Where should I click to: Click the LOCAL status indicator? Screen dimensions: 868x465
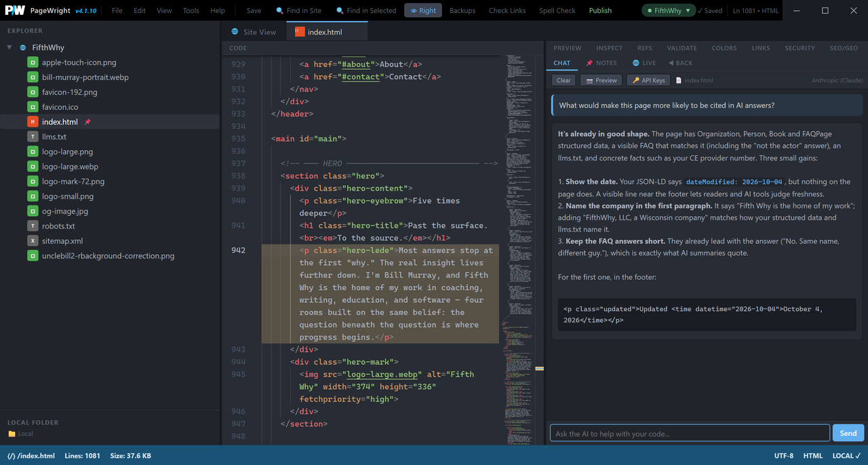coord(846,456)
